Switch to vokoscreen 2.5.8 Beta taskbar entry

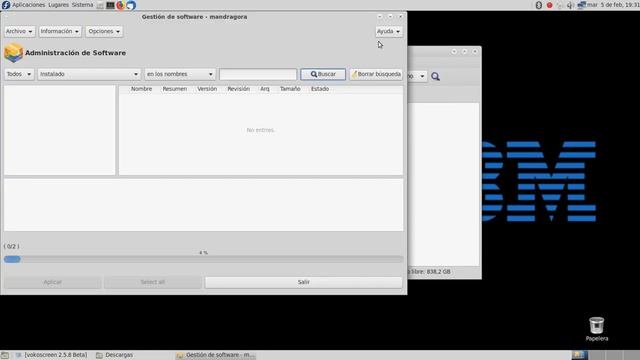coord(52,355)
